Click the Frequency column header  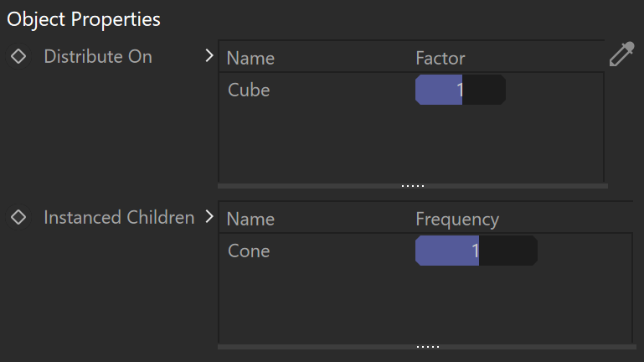[457, 220]
